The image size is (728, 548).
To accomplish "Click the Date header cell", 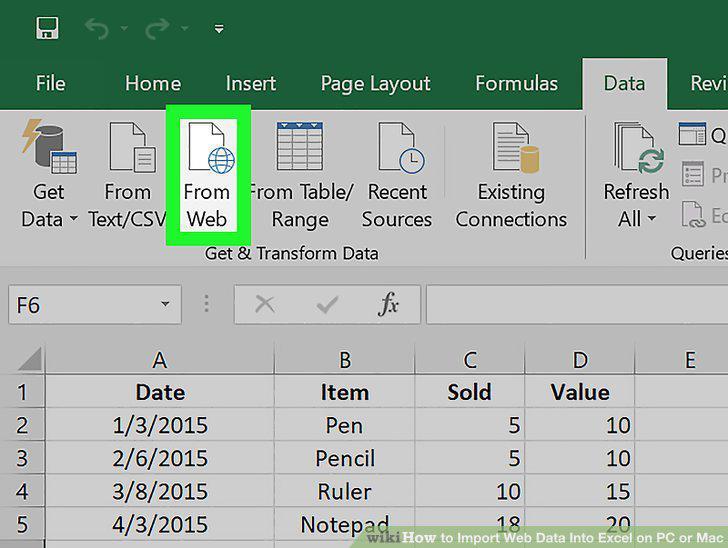I will [160, 392].
